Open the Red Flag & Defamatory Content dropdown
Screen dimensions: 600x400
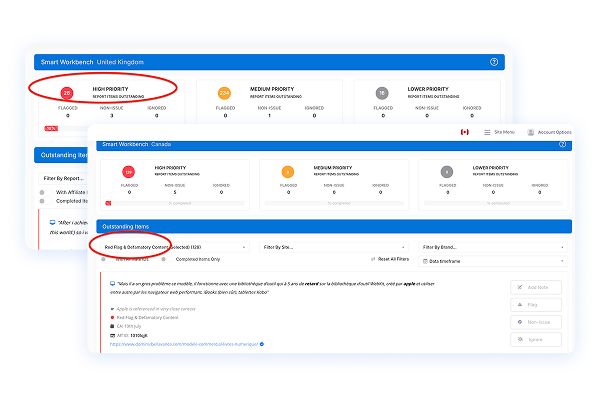pos(175,246)
